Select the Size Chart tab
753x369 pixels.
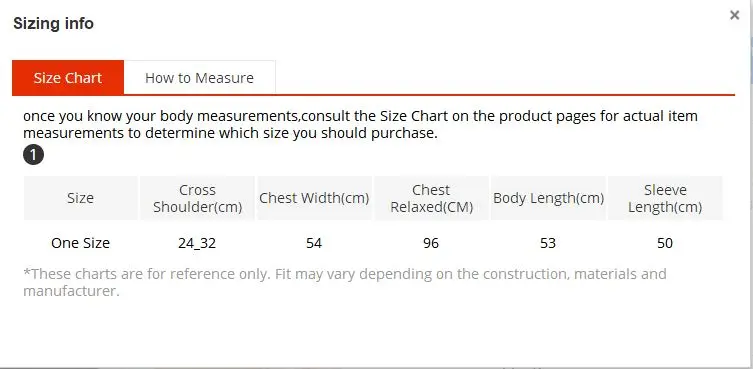coord(68,78)
